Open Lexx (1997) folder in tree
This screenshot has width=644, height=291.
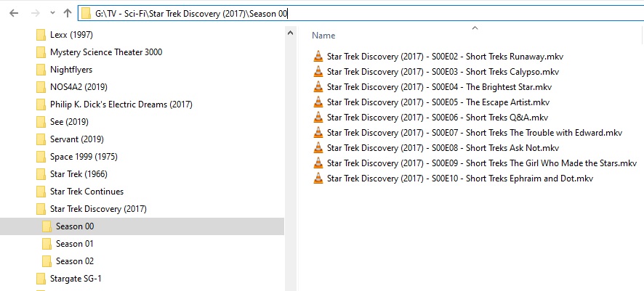pos(71,35)
